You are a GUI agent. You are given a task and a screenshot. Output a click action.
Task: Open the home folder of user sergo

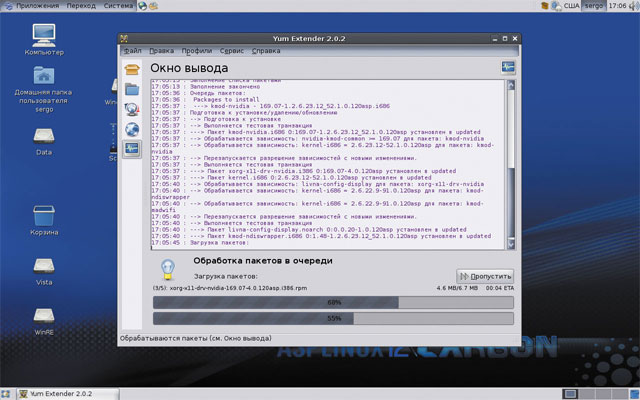point(44,89)
